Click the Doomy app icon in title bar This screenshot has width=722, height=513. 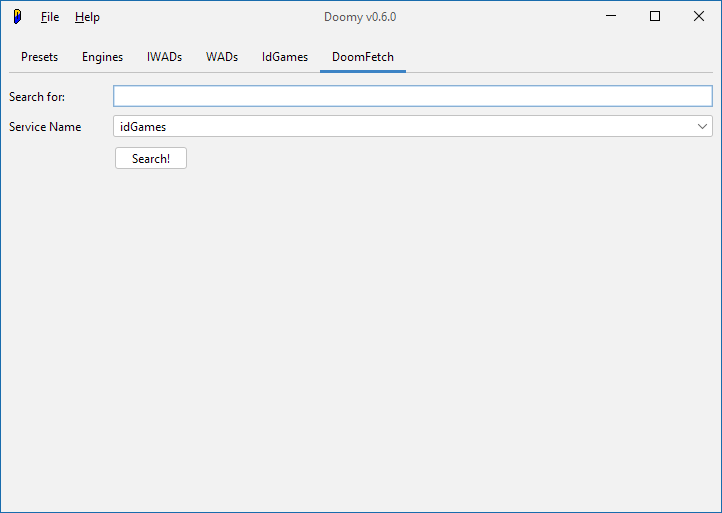(x=17, y=17)
